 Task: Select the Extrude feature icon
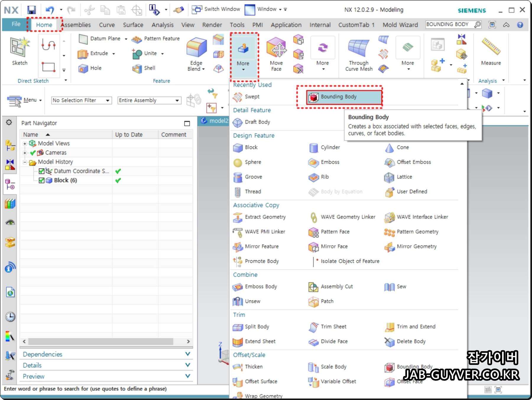[x=83, y=54]
